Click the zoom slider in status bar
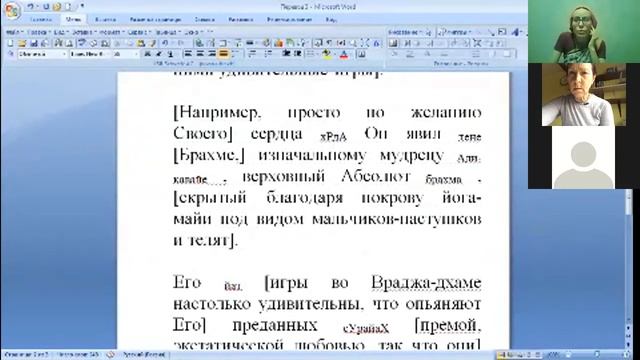Image resolution: width=640 pixels, height=360 pixels. 596,355
